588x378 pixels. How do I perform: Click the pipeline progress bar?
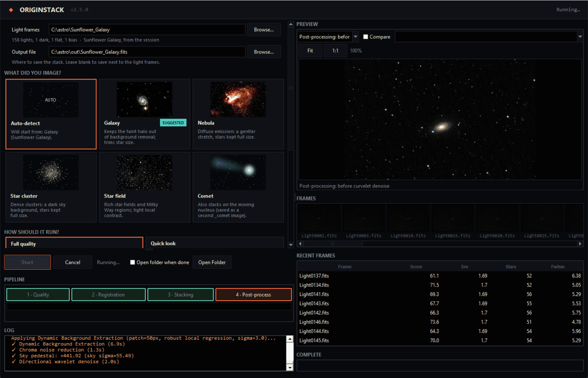pos(149,306)
